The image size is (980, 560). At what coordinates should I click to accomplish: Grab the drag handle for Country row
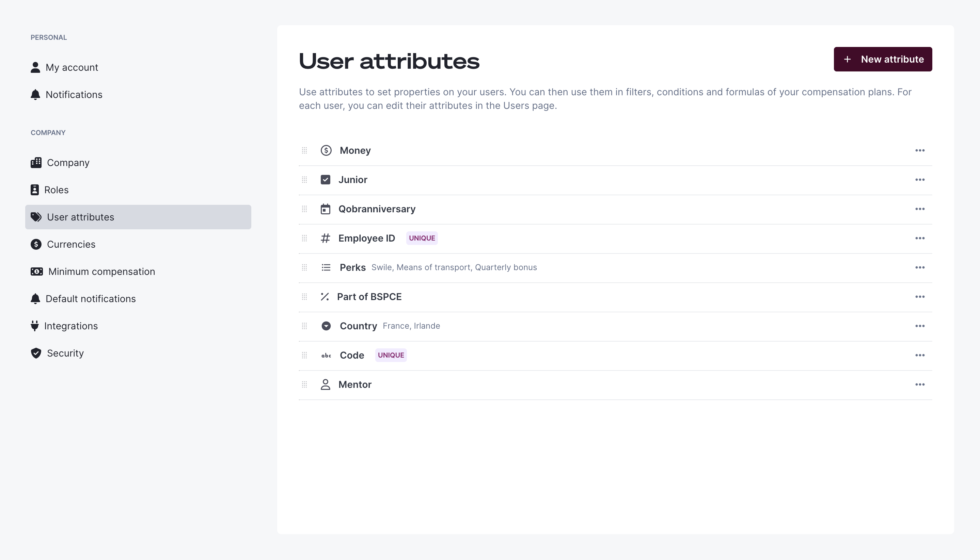[304, 326]
